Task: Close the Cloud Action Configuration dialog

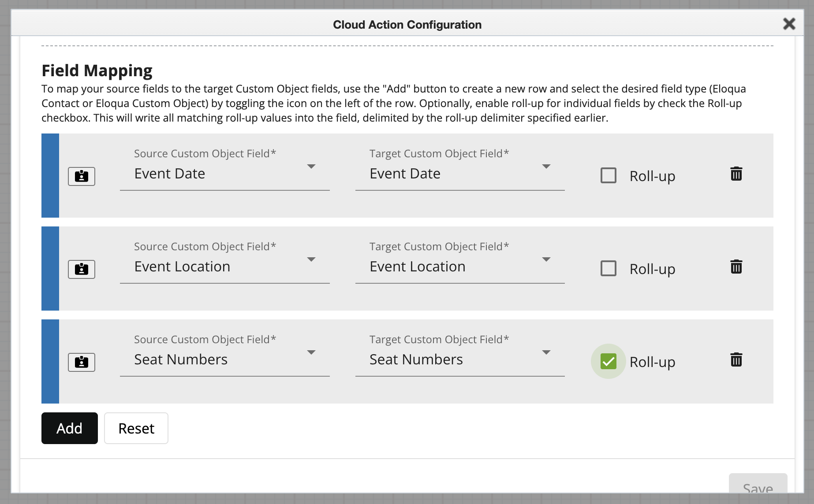Action: click(789, 24)
